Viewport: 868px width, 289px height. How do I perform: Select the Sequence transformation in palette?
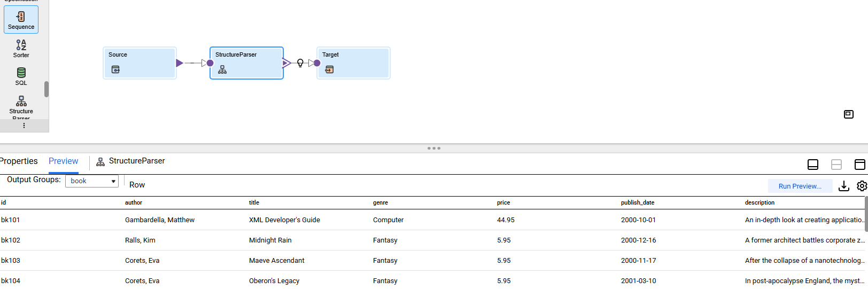pos(21,20)
